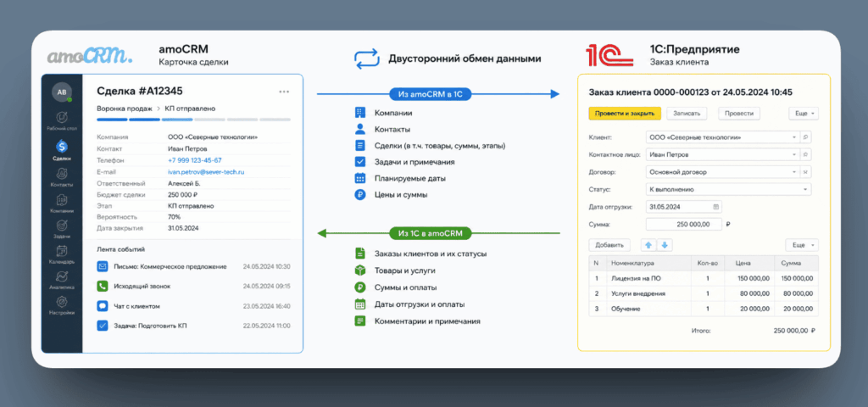Screen dimensions: 868x407
Task: Open the deal three-dots menu
Action: click(x=284, y=92)
